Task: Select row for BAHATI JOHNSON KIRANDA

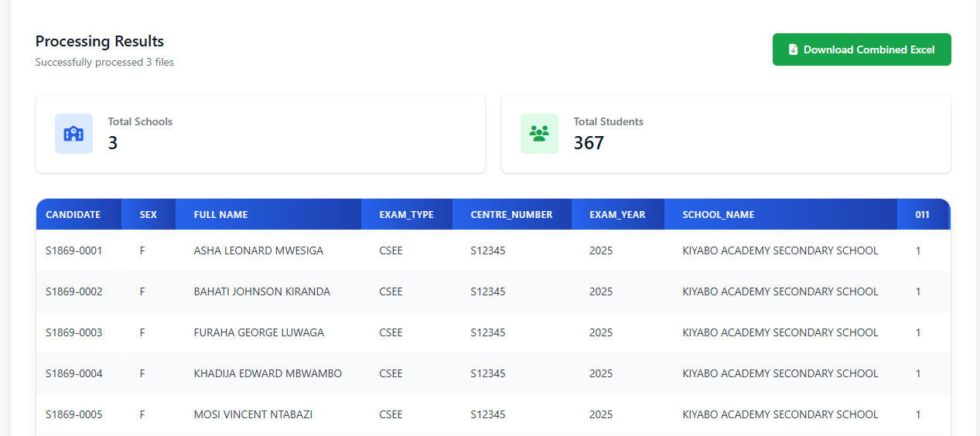Action: (x=261, y=291)
